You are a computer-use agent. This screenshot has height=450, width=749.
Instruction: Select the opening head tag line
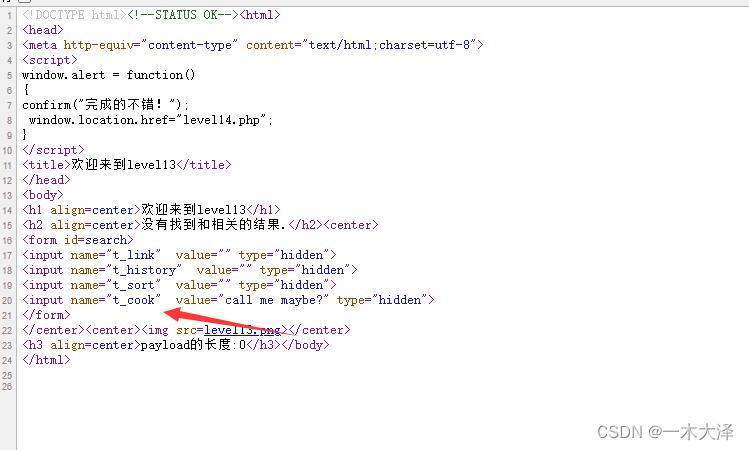point(43,30)
